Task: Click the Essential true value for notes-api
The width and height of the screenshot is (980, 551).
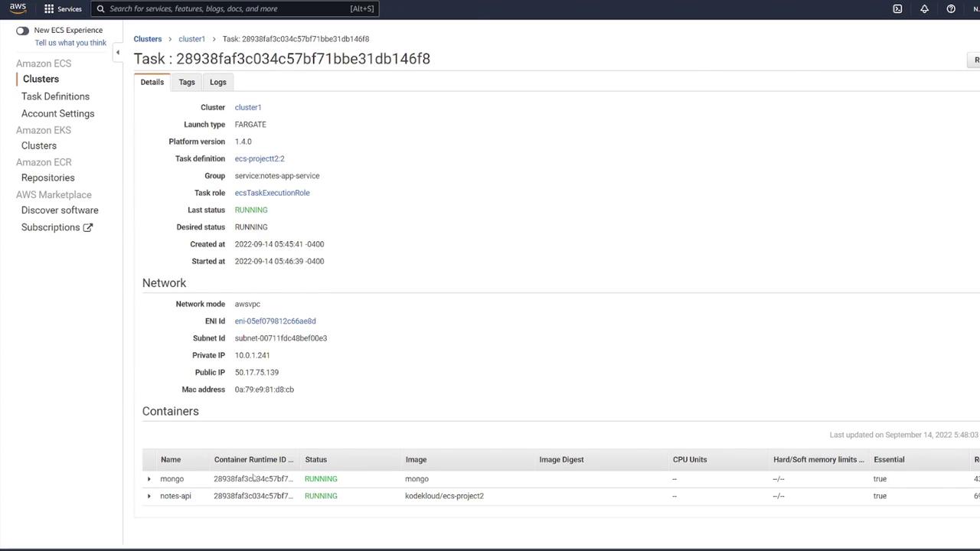Action: 880,496
